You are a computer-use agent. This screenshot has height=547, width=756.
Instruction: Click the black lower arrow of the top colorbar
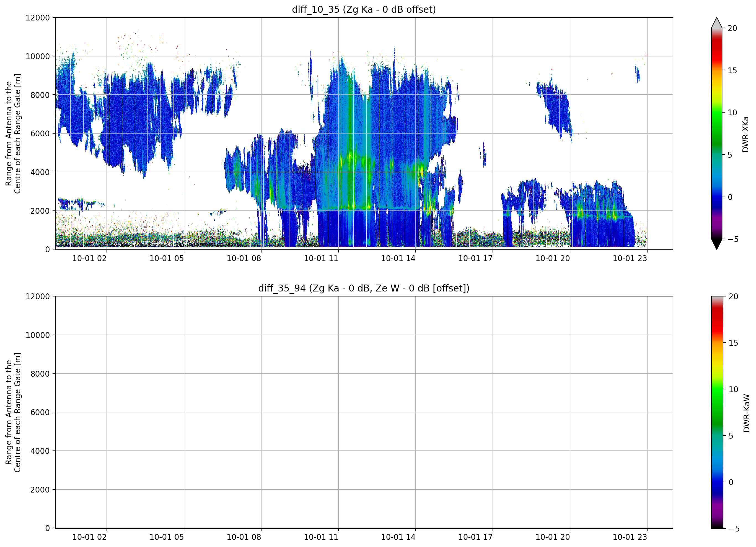(x=717, y=244)
